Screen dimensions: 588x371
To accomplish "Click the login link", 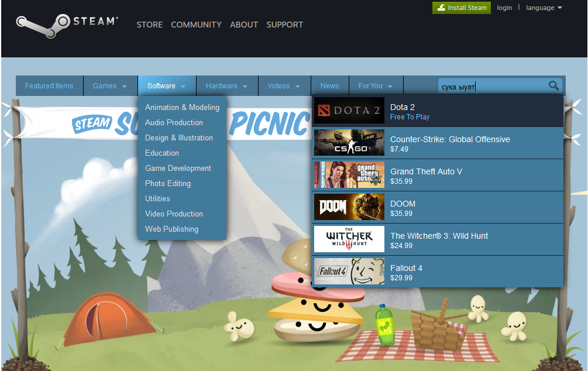I will pos(504,8).
